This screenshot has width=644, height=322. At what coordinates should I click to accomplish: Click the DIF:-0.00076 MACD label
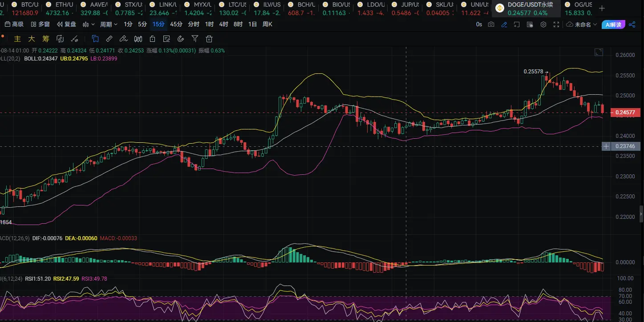coord(48,238)
